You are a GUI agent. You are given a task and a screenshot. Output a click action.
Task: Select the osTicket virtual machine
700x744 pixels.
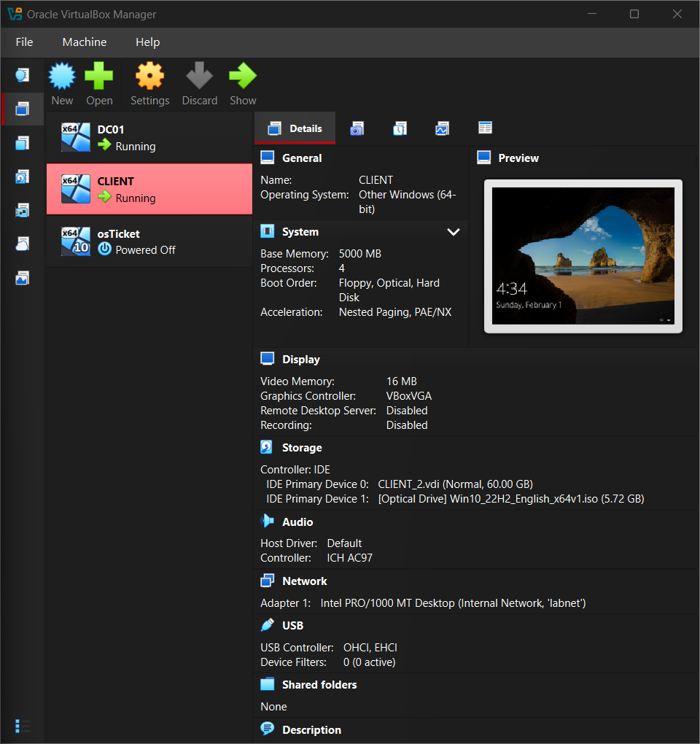(149, 241)
